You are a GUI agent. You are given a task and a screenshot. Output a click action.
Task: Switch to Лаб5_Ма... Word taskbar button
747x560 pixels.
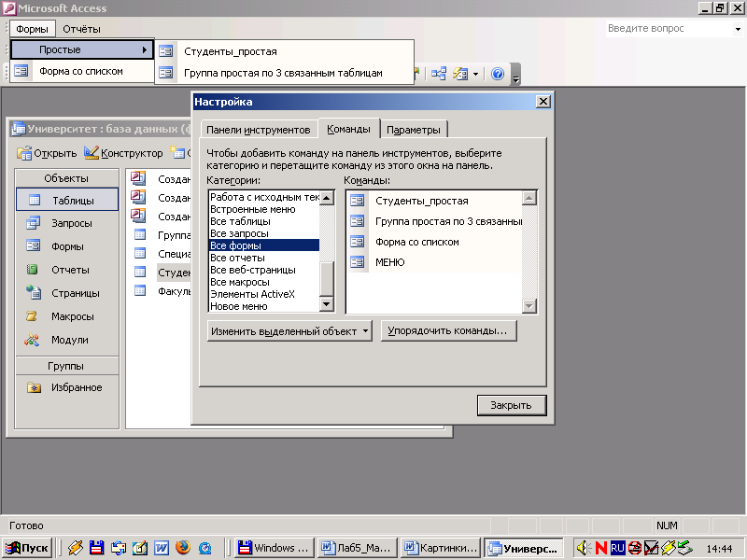coord(358,548)
